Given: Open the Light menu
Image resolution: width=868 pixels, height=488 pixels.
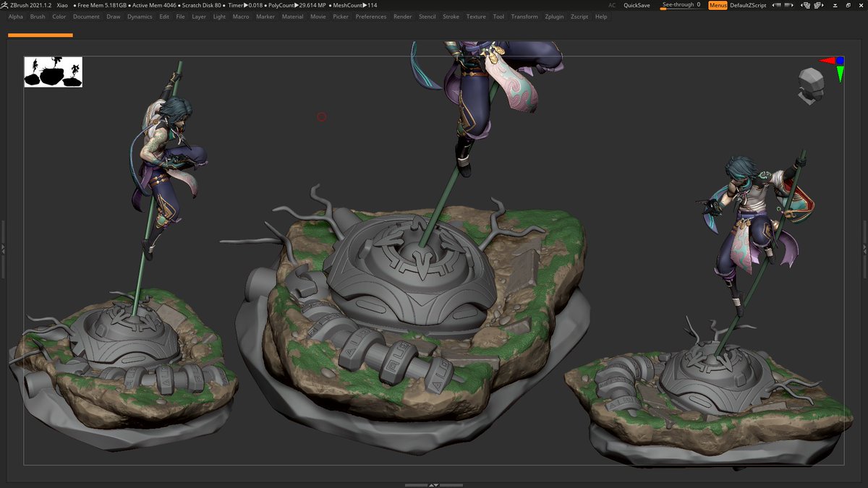Looking at the screenshot, I should tap(219, 17).
